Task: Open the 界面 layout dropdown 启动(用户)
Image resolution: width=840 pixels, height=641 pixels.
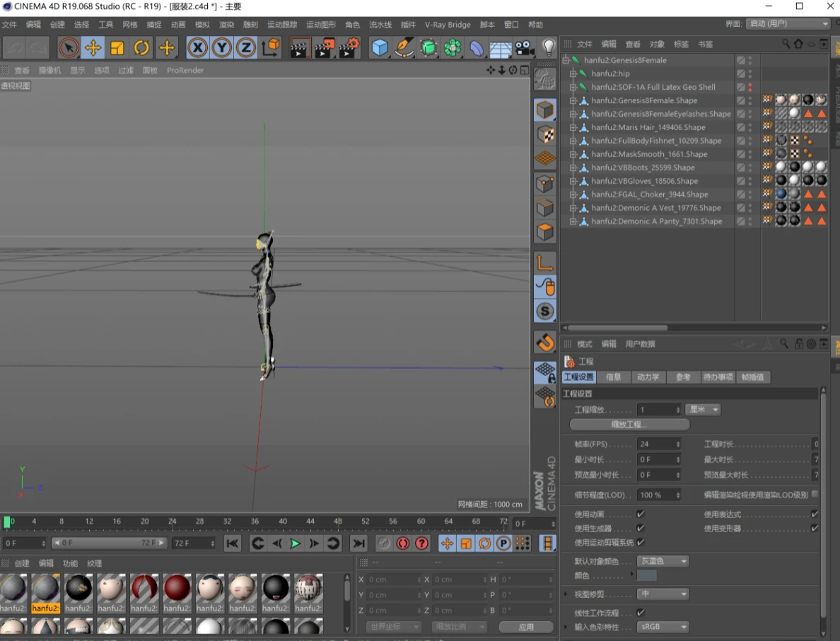Action: pyautogui.click(x=788, y=23)
